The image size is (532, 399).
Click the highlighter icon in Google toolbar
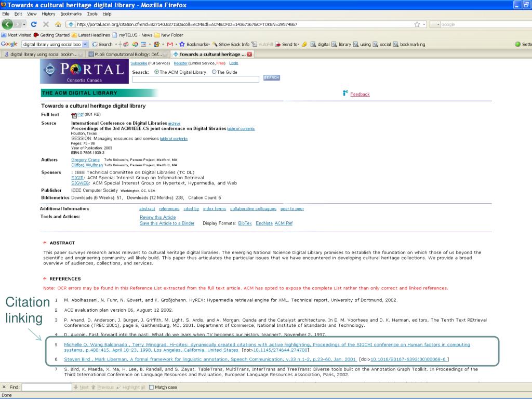pos(304,45)
